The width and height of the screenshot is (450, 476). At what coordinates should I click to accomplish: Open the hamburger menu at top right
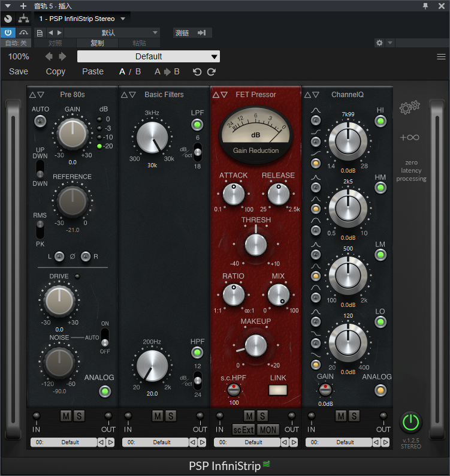click(x=441, y=56)
